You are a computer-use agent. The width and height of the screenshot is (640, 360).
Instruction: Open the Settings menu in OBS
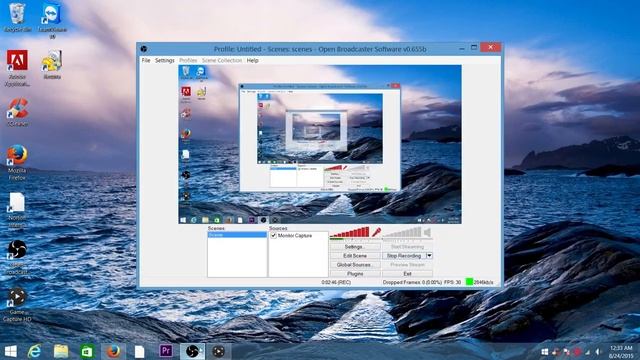pos(164,60)
